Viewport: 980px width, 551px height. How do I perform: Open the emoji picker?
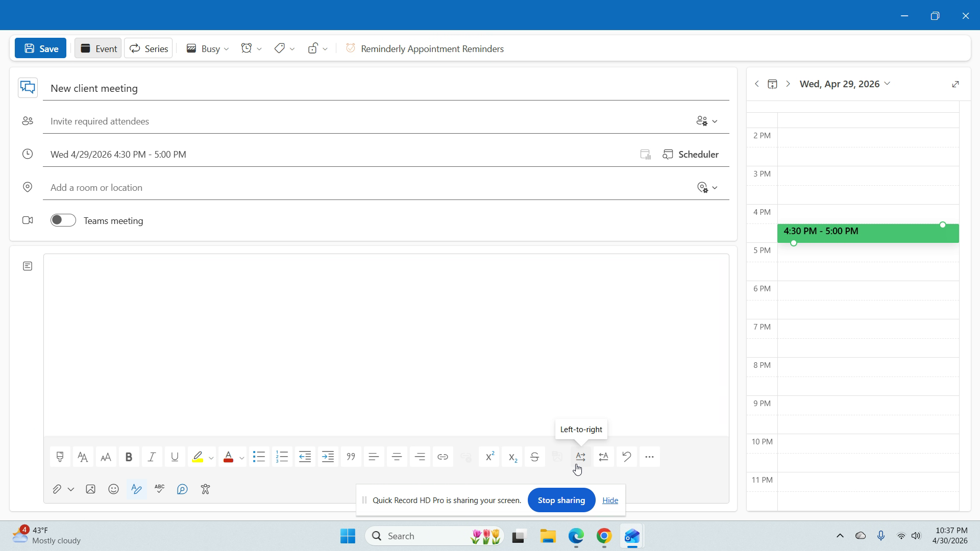113,489
